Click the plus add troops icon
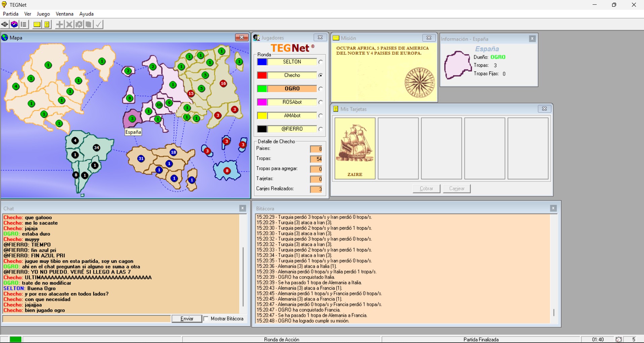The width and height of the screenshot is (644, 343). [59, 24]
